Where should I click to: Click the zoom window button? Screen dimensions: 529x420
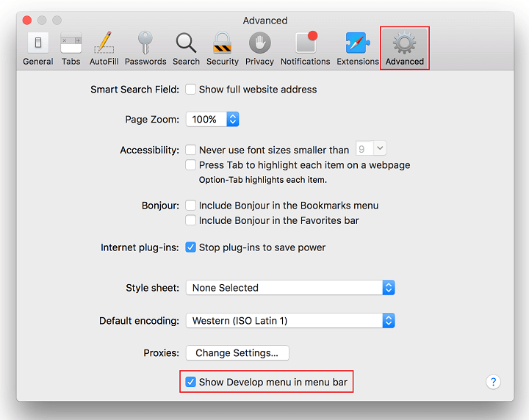click(x=57, y=21)
